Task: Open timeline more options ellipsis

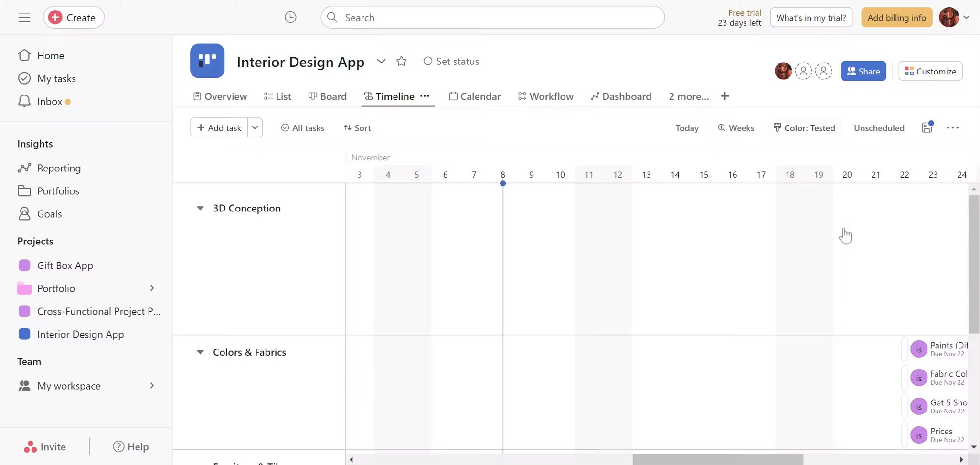Action: coord(952,127)
